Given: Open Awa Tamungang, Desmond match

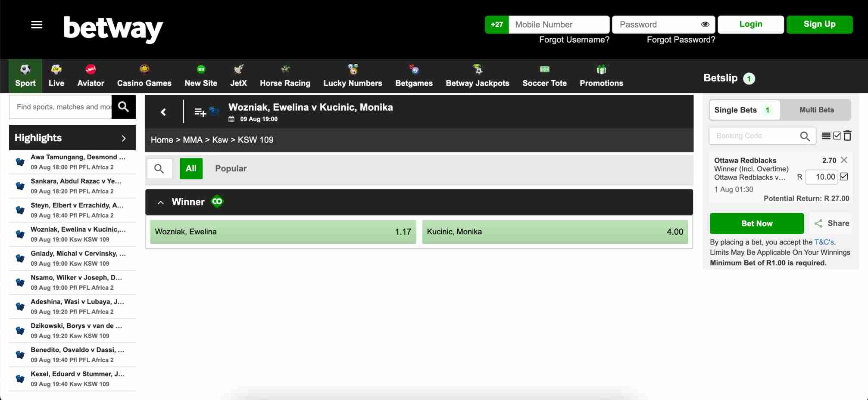Looking at the screenshot, I should (72, 162).
